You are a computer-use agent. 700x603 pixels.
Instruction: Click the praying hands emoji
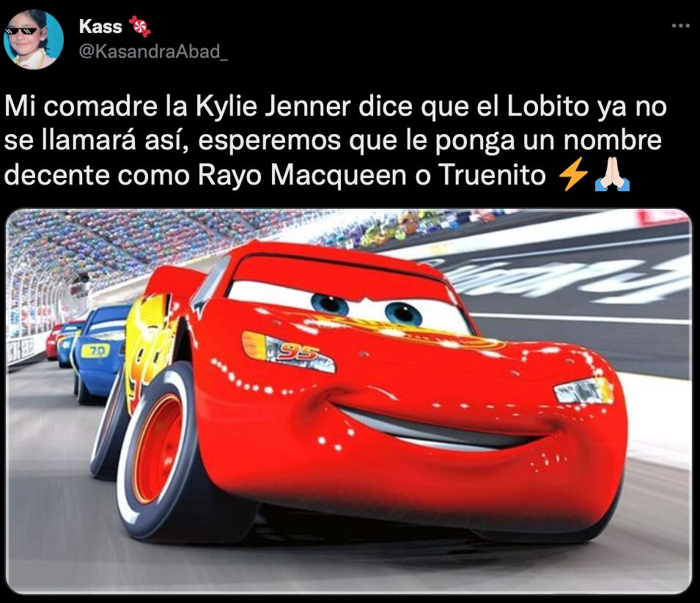click(612, 175)
